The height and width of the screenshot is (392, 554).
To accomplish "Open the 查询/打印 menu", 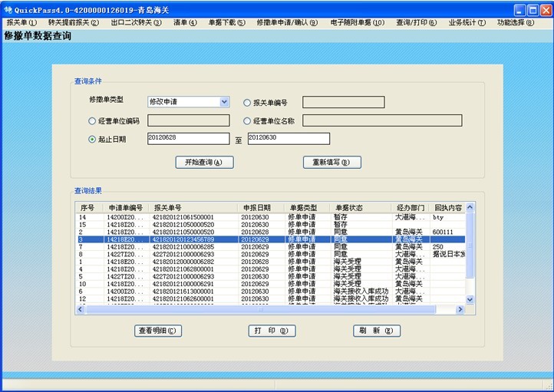I will tap(416, 23).
